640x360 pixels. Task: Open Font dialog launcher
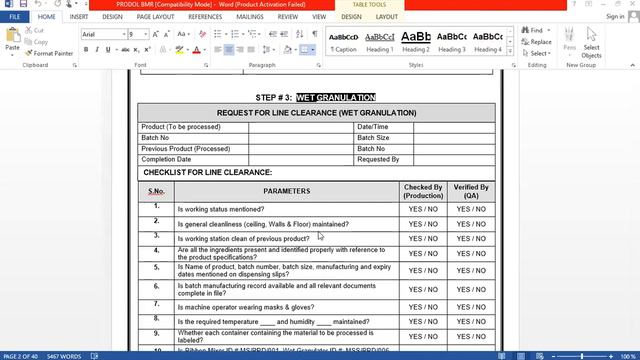click(x=206, y=65)
